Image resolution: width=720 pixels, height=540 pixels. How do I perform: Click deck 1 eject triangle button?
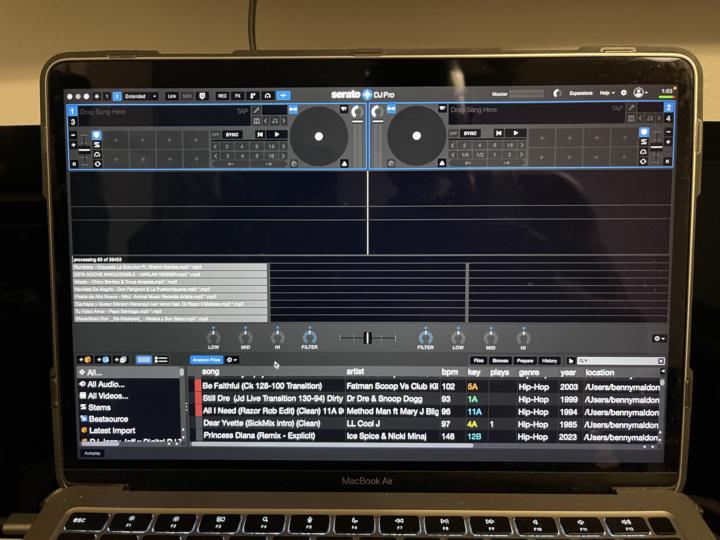[344, 163]
